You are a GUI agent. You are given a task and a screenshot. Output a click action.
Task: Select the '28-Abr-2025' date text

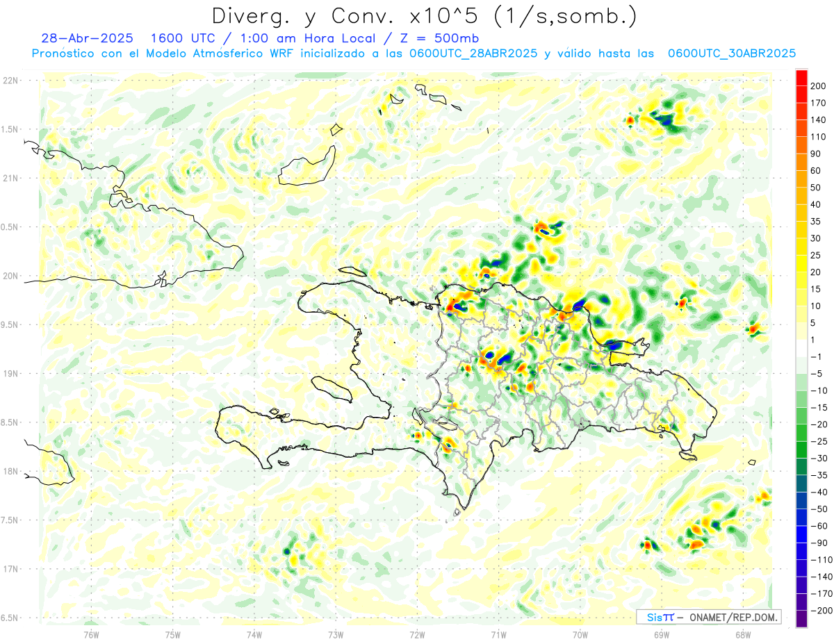pyautogui.click(x=88, y=38)
